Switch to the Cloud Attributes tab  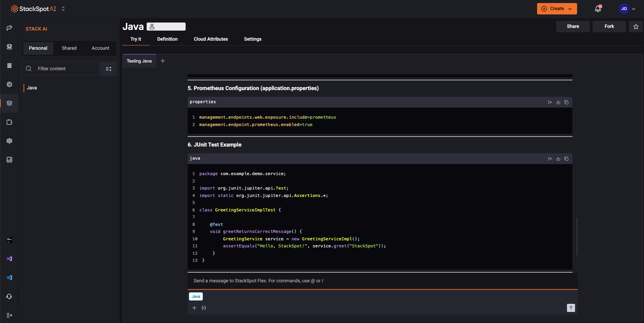coord(211,39)
